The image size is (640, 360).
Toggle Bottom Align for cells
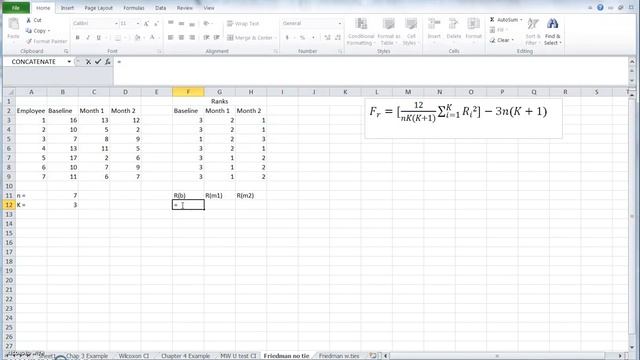pos(192,24)
